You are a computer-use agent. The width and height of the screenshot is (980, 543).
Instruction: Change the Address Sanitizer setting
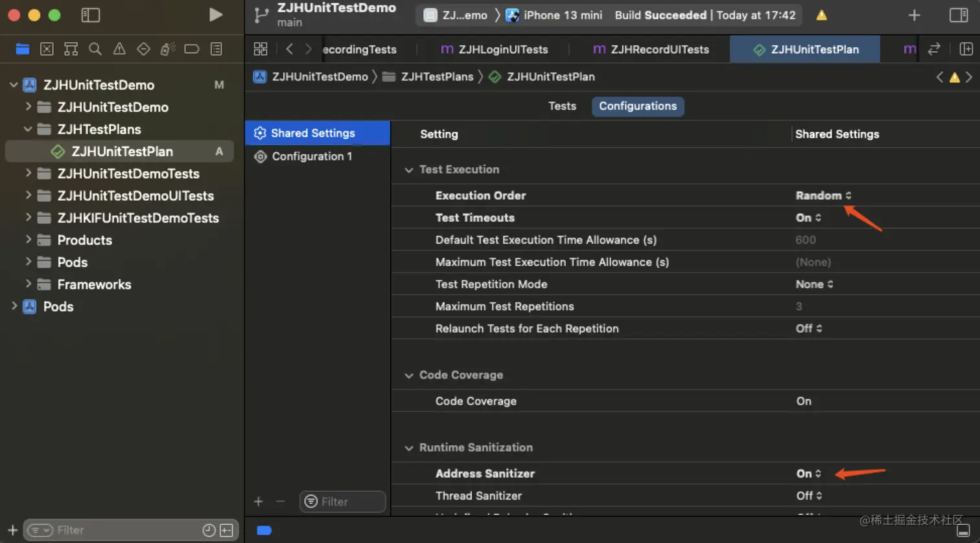(808, 474)
